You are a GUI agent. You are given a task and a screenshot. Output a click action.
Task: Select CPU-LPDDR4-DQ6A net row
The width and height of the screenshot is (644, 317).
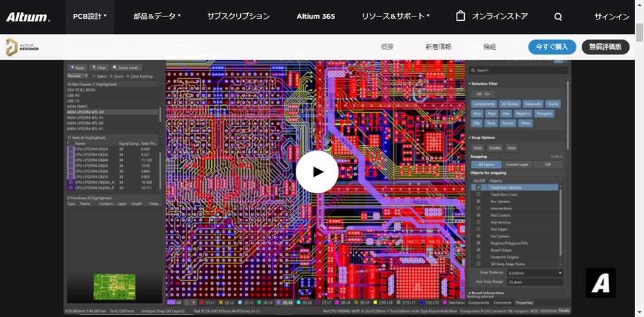point(113,171)
